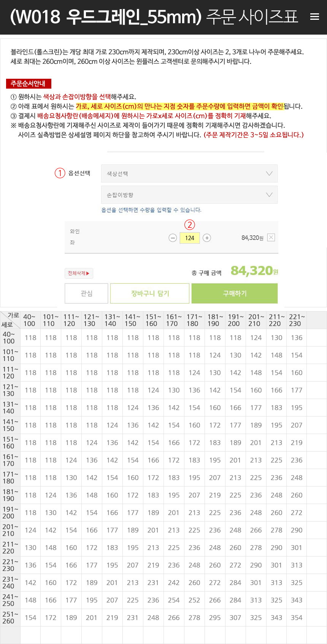Click the 관심 wishlist button
This screenshot has height=644, width=327.
coord(86,293)
